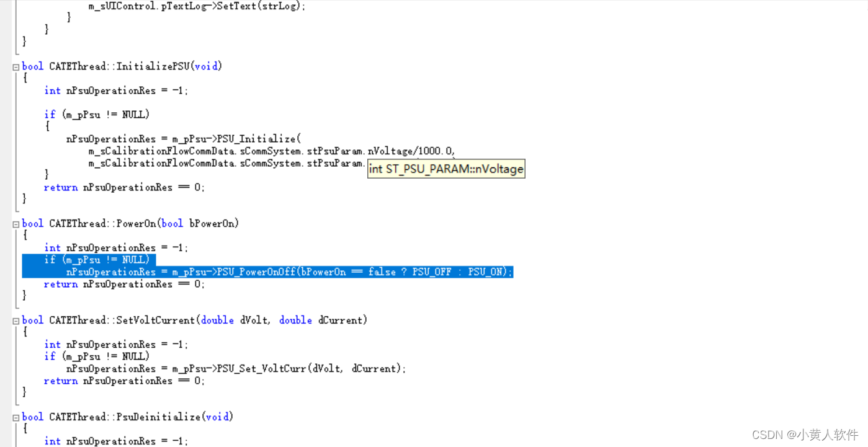Click 'PSU_OFF' constant in selected code

tap(432, 272)
